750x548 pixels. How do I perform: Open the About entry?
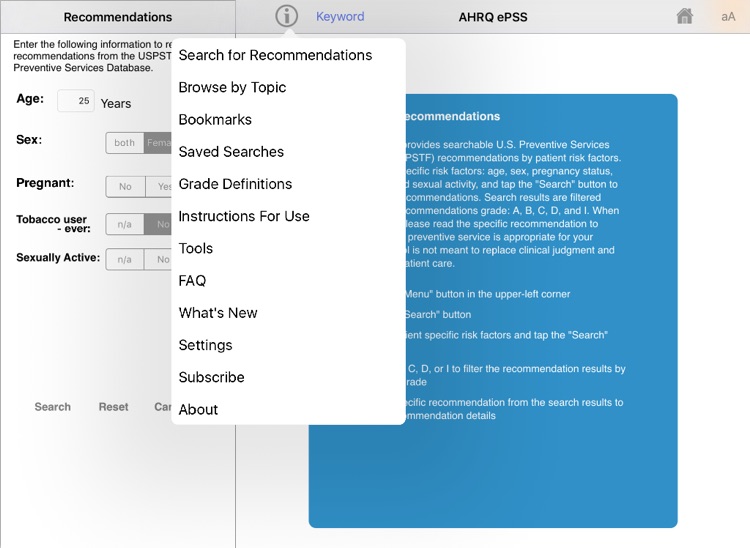[x=288, y=409]
